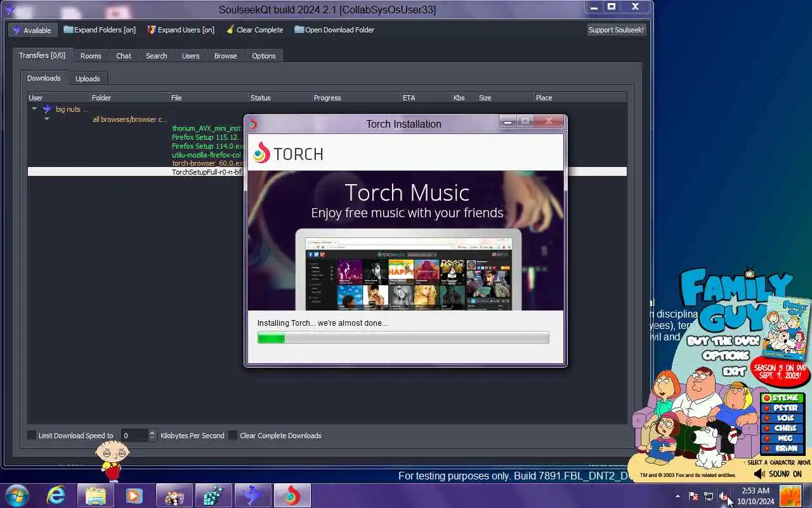The height and width of the screenshot is (508, 812).
Task: Enable Clear Complete Downloads checkbox
Action: (x=233, y=436)
